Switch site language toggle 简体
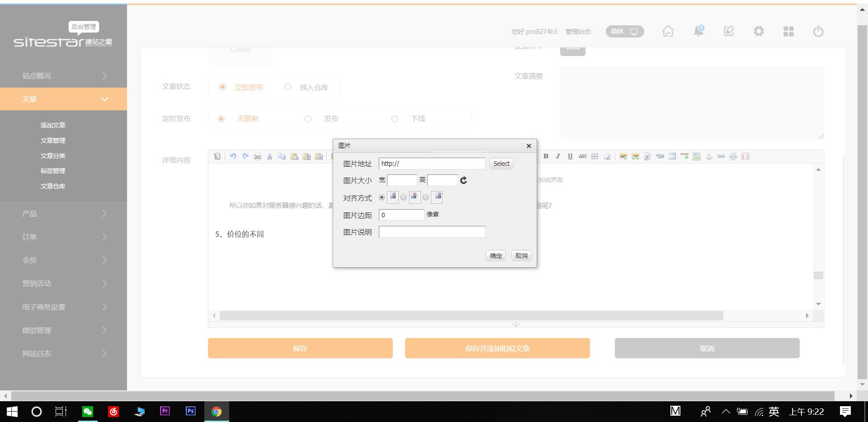This screenshot has height=422, width=868. [x=625, y=31]
